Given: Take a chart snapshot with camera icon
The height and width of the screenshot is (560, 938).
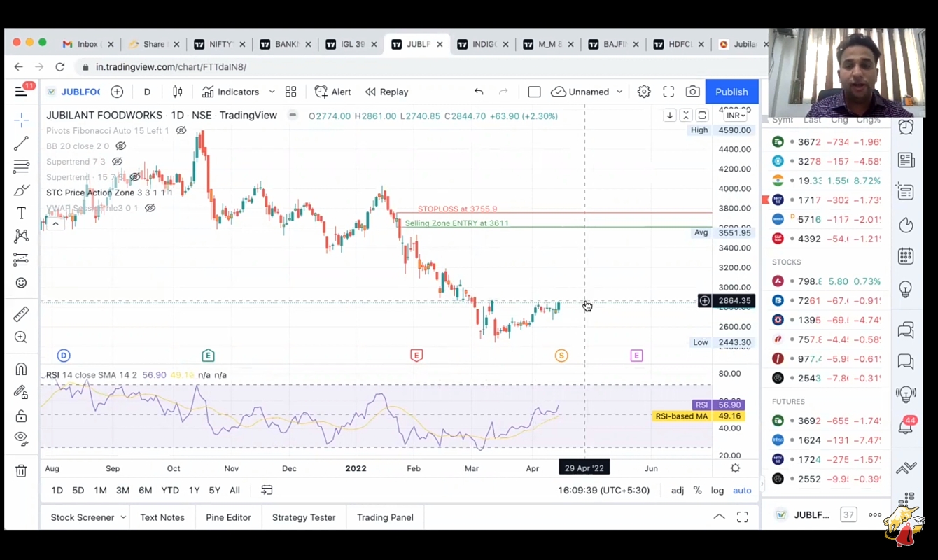Looking at the screenshot, I should (692, 92).
